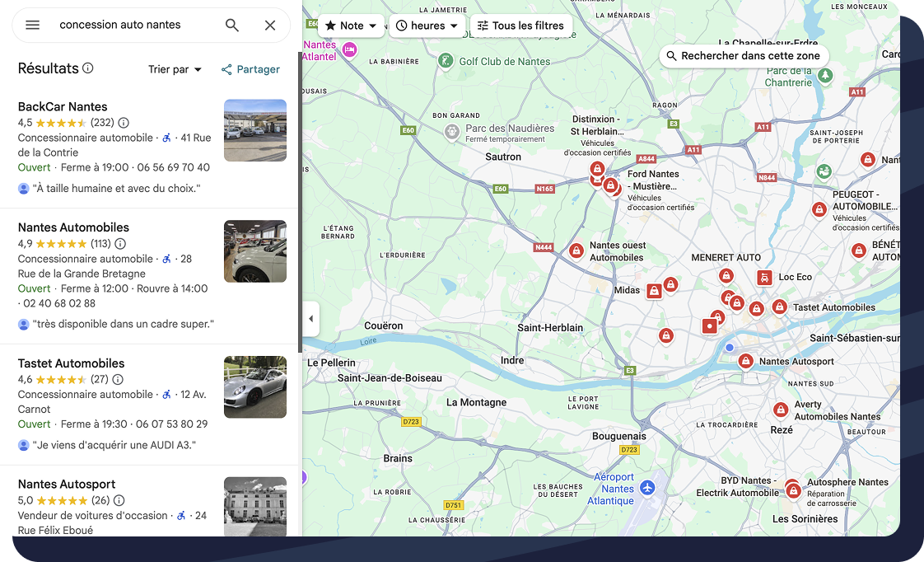Click the BYD Nantes Electrik Automobile label
Screen dimensions: 924x562
(x=738, y=486)
